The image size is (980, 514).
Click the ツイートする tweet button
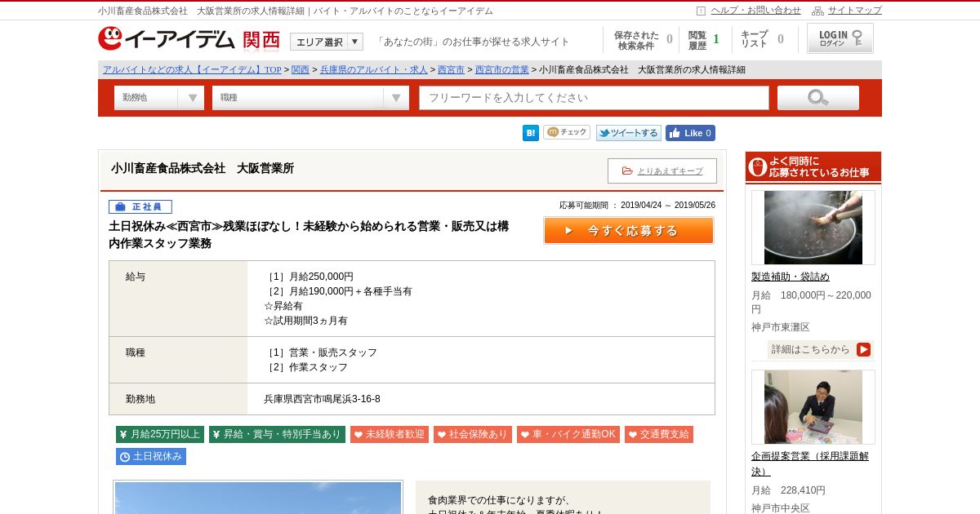coord(628,133)
